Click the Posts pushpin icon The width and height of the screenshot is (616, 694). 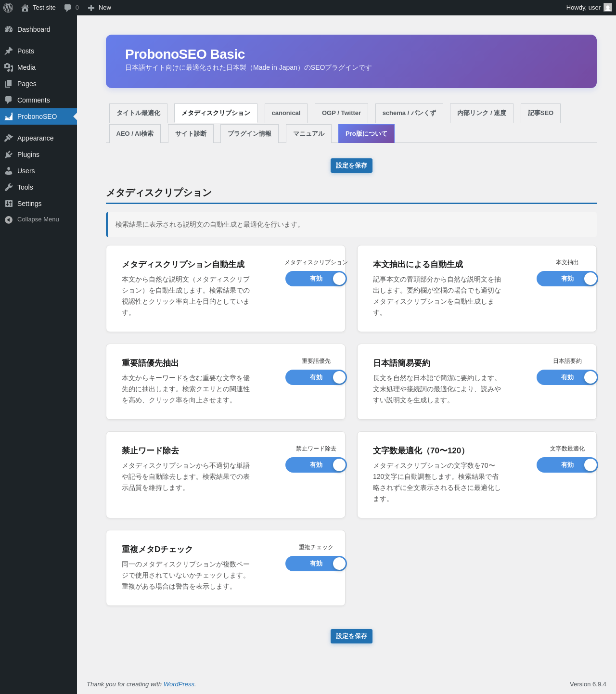click(x=9, y=51)
